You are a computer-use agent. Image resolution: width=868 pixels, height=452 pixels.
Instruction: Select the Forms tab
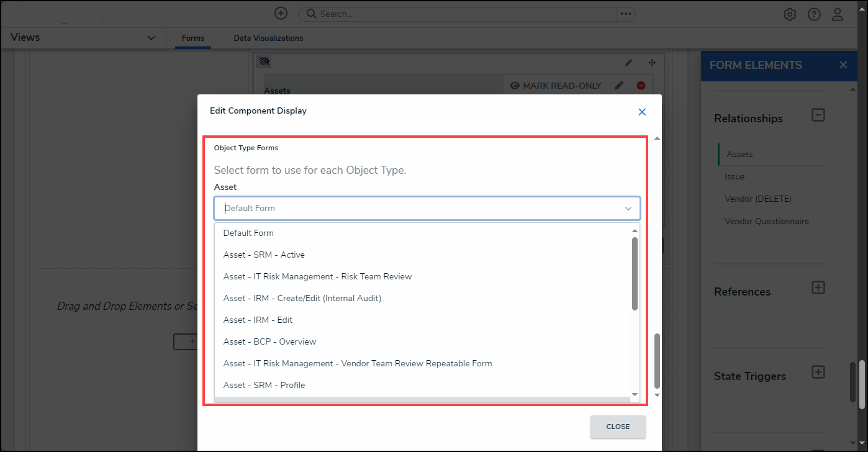(x=192, y=38)
